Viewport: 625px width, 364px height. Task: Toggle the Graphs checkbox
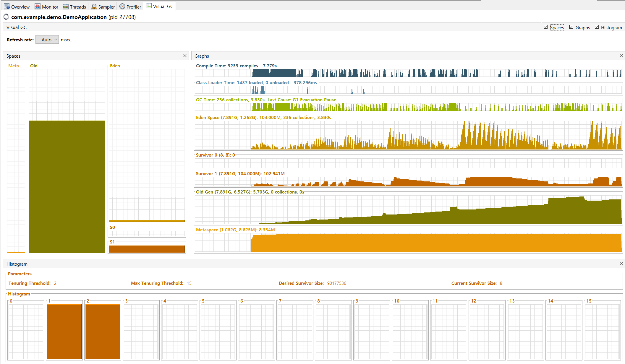[571, 27]
